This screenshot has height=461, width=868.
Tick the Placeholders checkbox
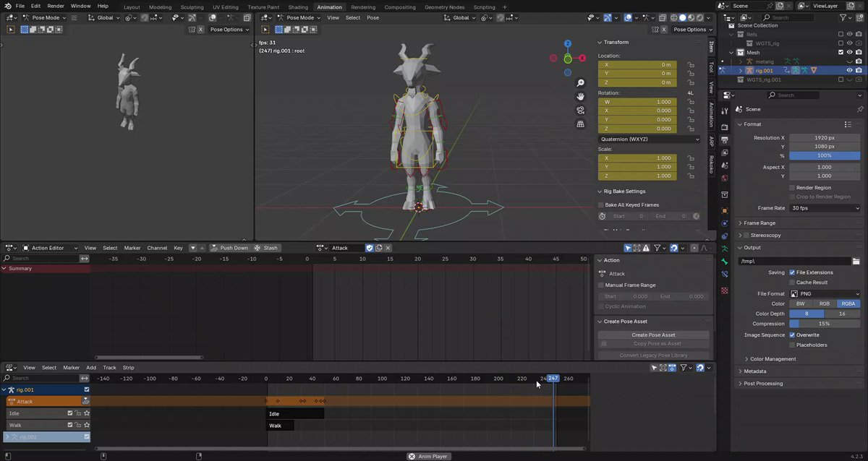tap(792, 345)
